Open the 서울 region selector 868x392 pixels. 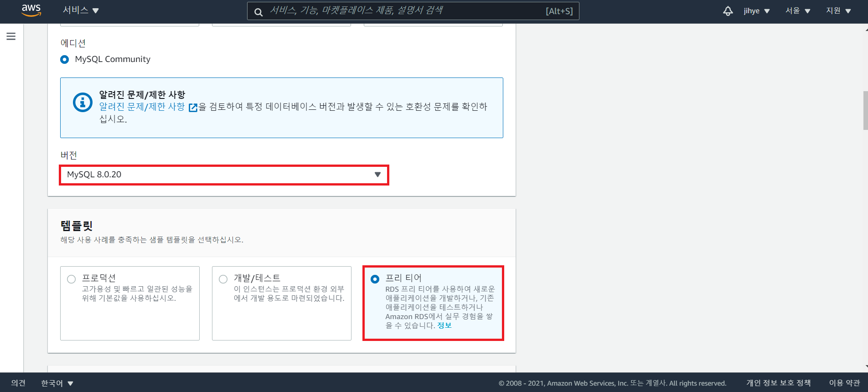[x=798, y=11]
